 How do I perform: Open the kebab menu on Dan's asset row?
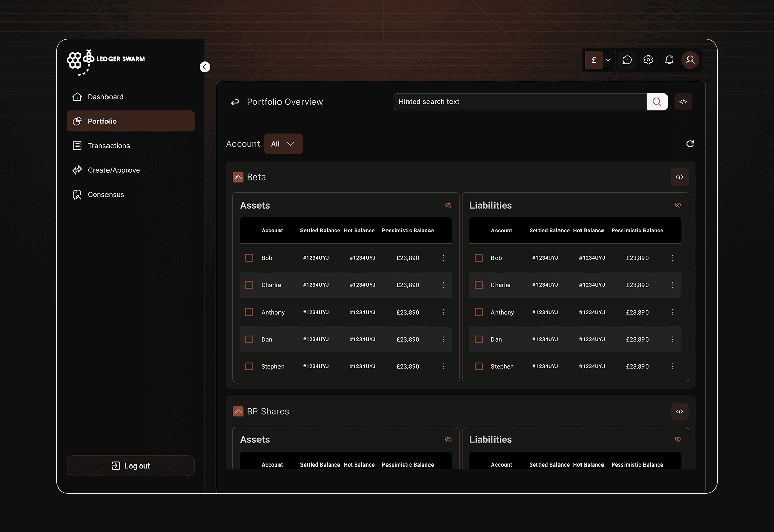443,339
